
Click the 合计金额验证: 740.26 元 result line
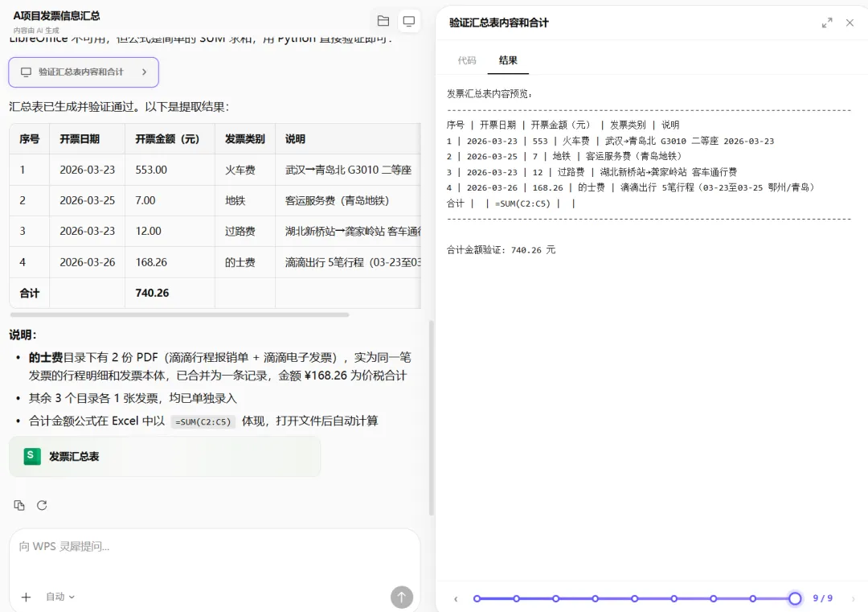pyautogui.click(x=501, y=250)
